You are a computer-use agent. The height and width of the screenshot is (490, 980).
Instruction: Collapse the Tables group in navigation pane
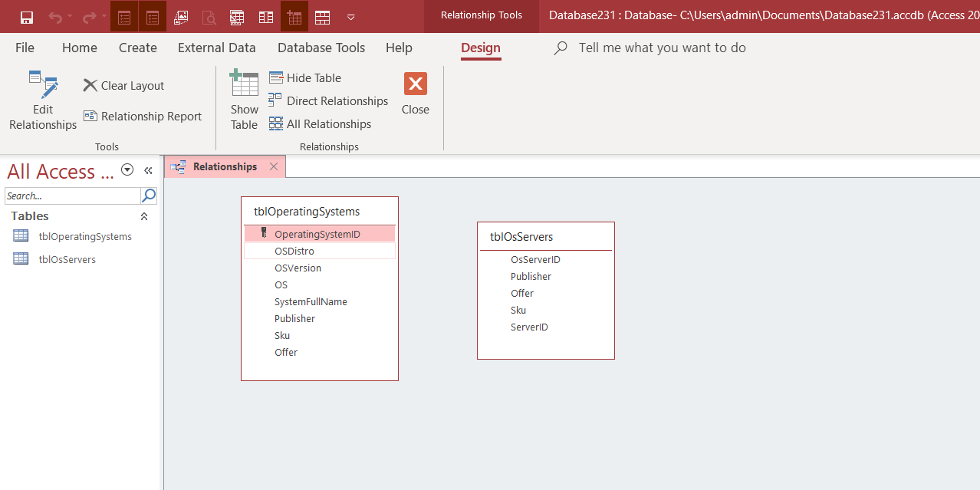point(143,216)
